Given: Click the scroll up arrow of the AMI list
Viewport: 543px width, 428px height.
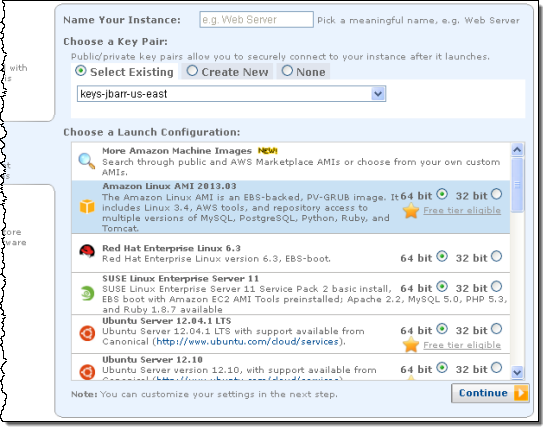Looking at the screenshot, I should (517, 150).
